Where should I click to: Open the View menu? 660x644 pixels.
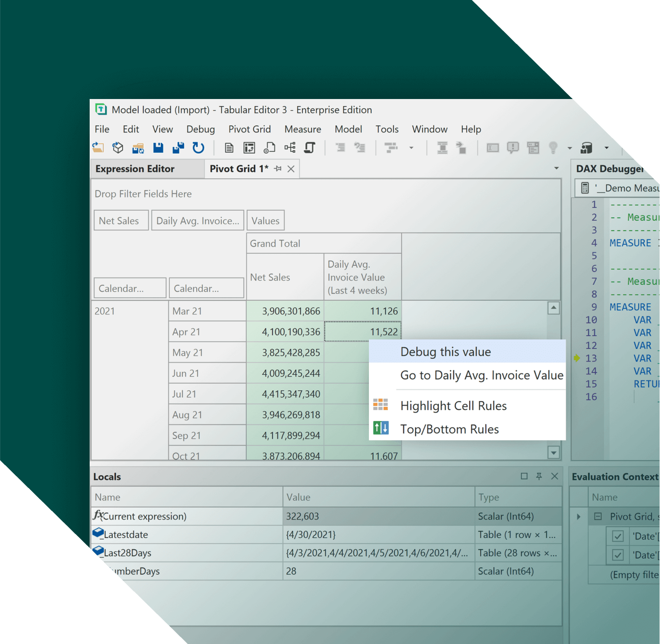[x=163, y=129]
